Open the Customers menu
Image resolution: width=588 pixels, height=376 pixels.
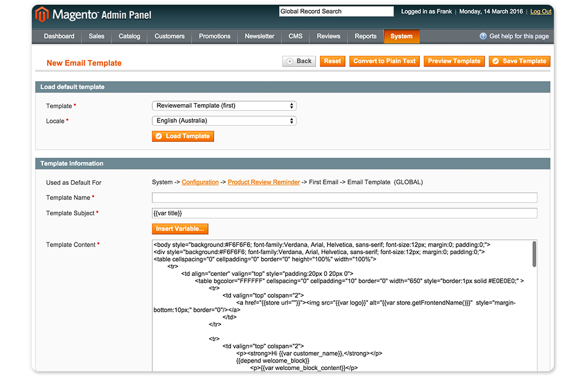pos(169,36)
